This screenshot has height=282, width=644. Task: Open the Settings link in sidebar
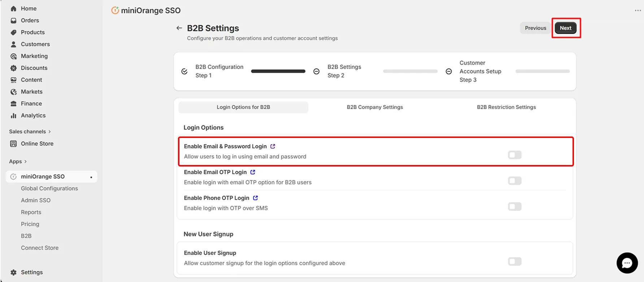32,273
